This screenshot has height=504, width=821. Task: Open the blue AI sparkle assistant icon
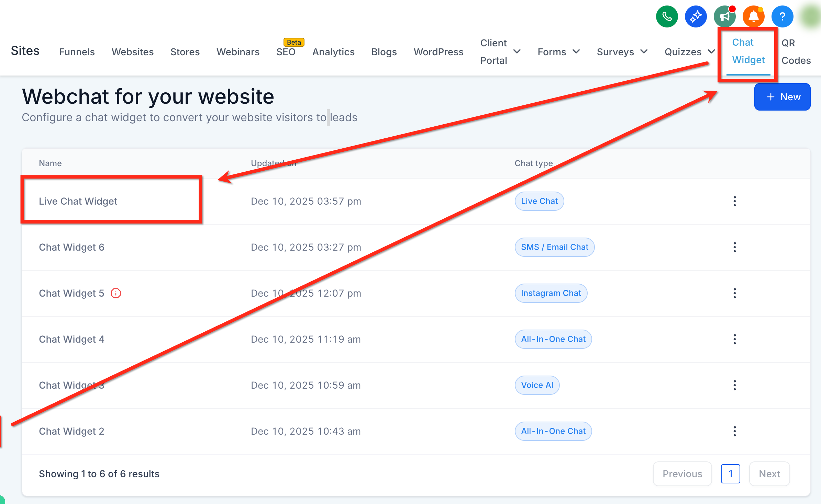pos(696,16)
